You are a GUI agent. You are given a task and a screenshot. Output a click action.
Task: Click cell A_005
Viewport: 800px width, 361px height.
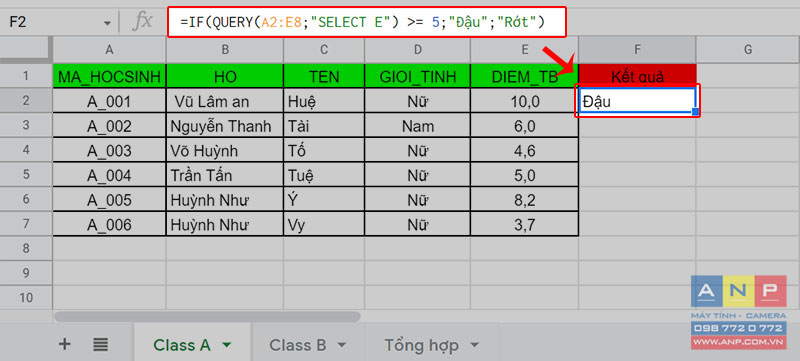(x=109, y=200)
